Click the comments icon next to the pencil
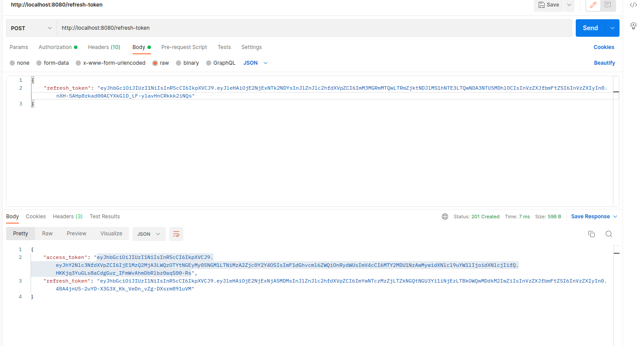The image size is (644, 346). [607, 5]
